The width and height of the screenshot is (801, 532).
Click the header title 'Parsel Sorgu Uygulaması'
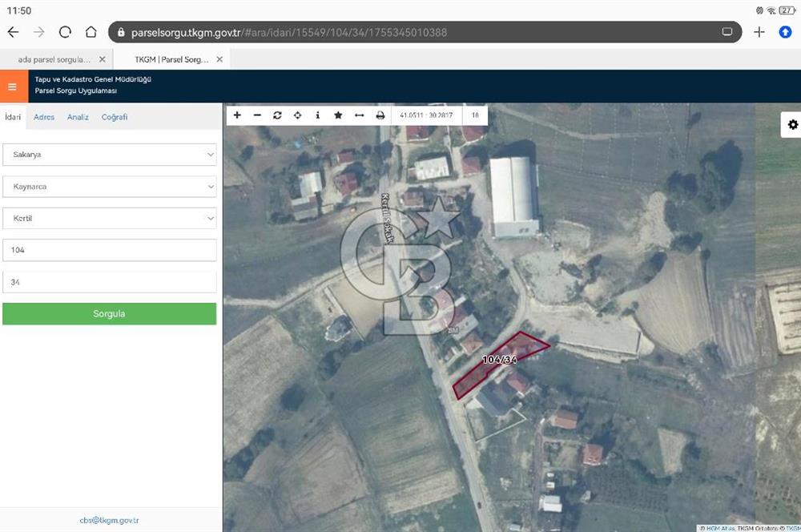pyautogui.click(x=75, y=91)
